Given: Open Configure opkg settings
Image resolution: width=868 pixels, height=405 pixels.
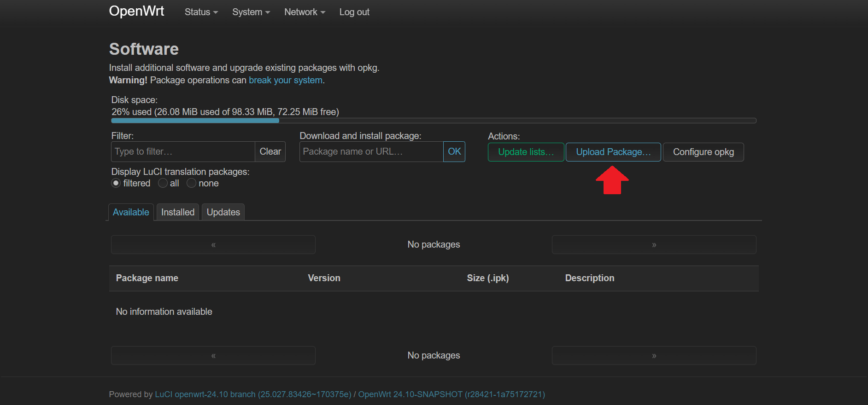Looking at the screenshot, I should click(704, 152).
